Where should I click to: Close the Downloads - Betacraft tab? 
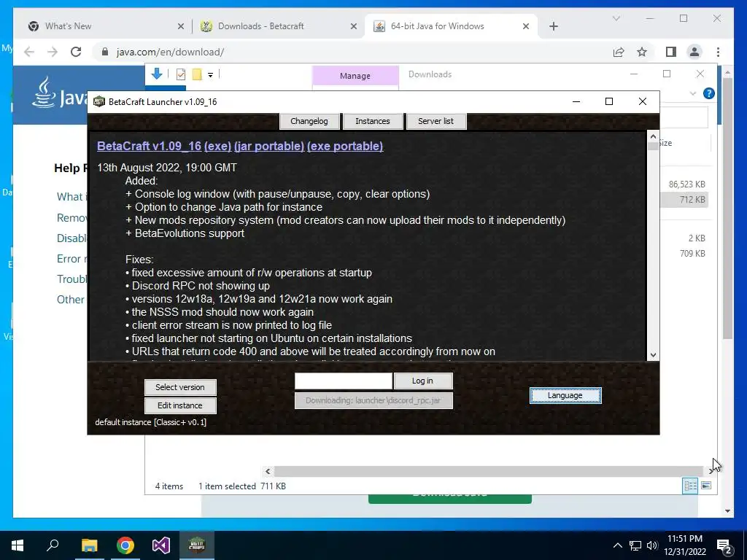pyautogui.click(x=354, y=26)
